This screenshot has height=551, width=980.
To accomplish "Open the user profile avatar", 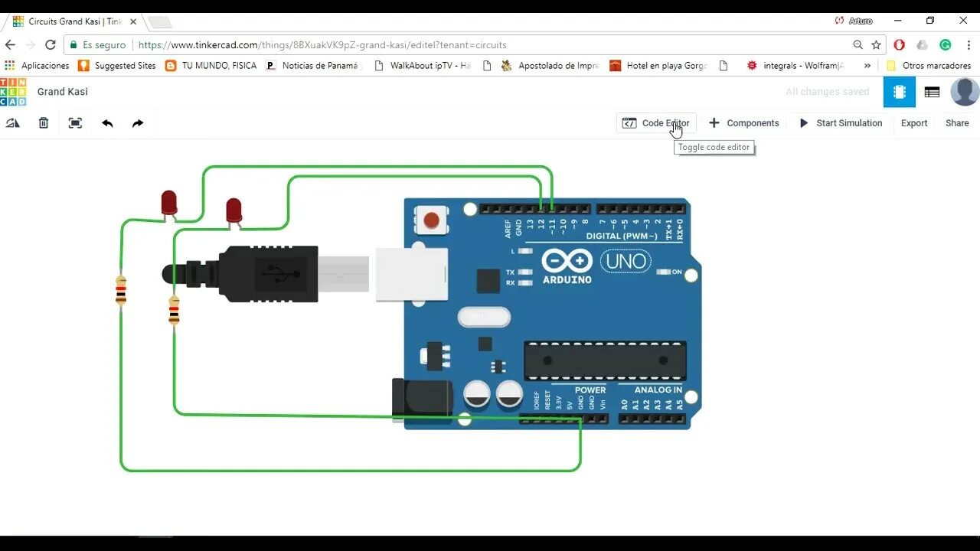I will pyautogui.click(x=965, y=92).
